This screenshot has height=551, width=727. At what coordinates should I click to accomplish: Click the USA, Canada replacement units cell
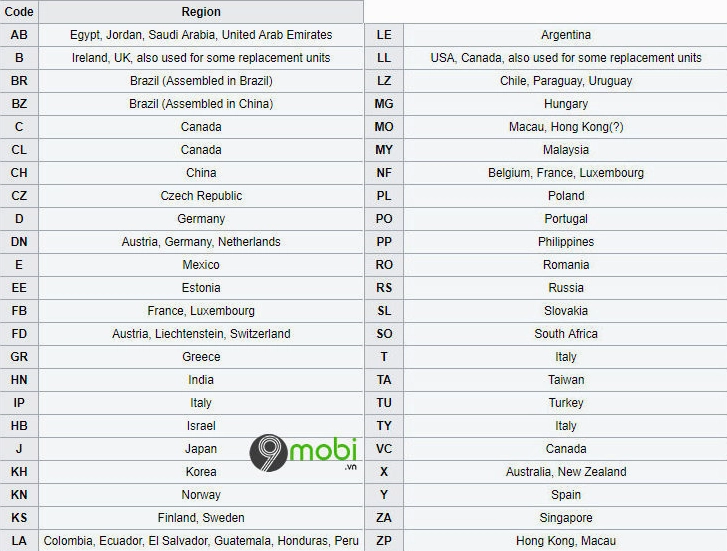tap(566, 58)
